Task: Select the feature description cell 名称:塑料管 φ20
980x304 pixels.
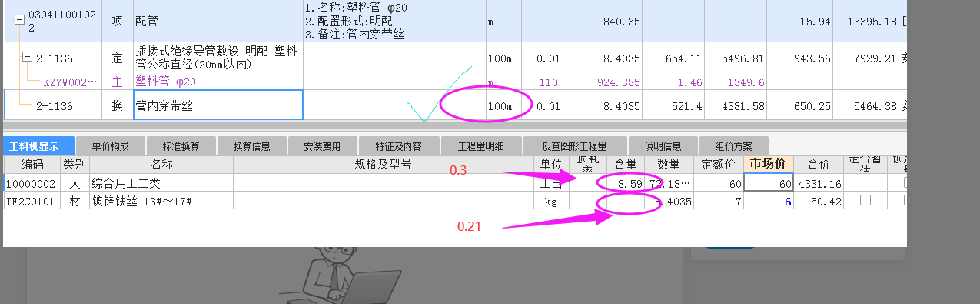Action: pos(394,21)
